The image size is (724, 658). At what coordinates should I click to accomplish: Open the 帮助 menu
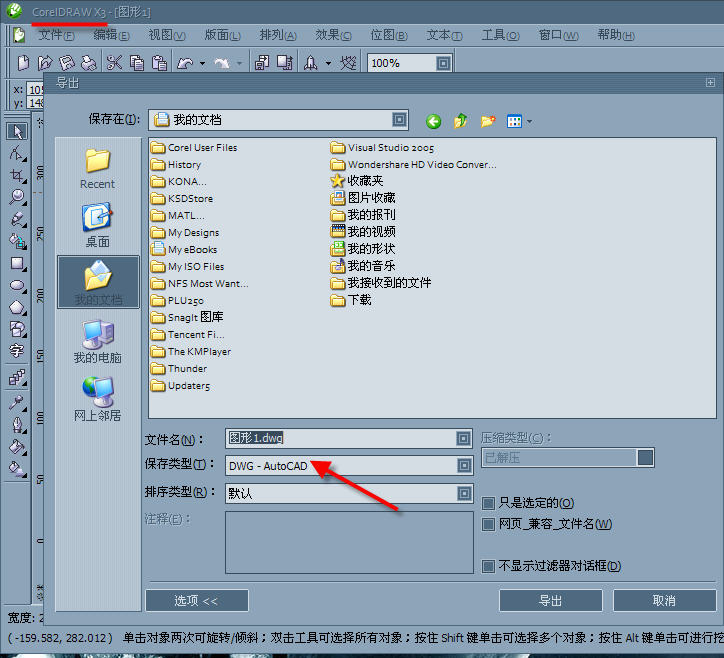tap(616, 35)
